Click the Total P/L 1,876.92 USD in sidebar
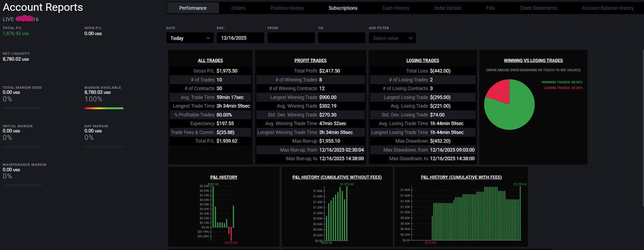 [16, 33]
